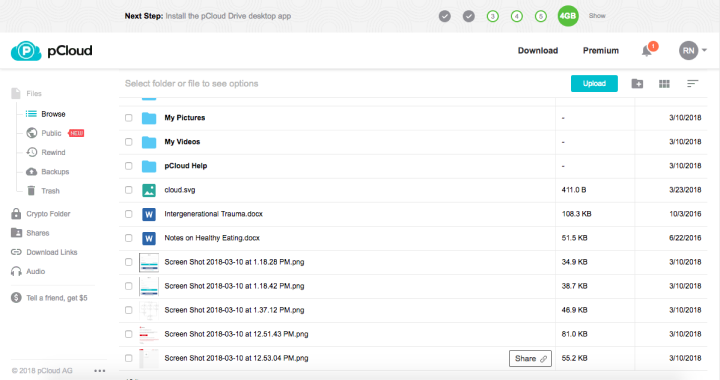Image resolution: width=720 pixels, height=380 pixels.
Task: Open Crypto Folder
Action: (x=48, y=214)
